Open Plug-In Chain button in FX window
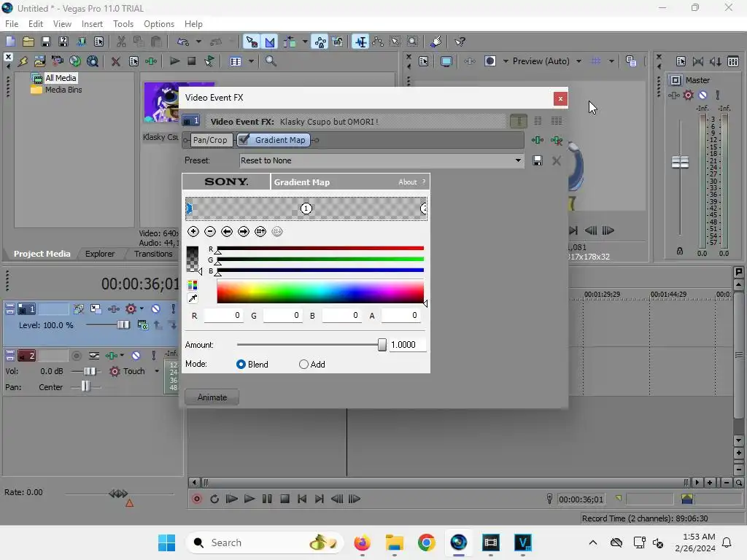The height and width of the screenshot is (560, 747). point(538,140)
